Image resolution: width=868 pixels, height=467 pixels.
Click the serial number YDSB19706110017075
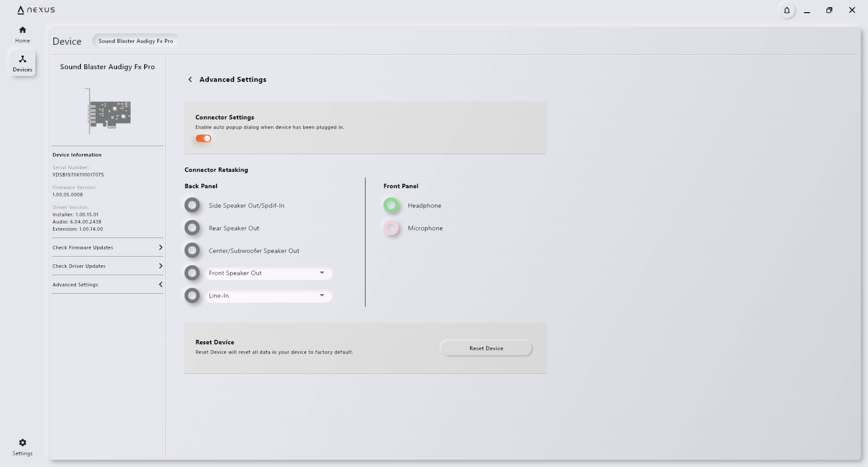coord(78,175)
